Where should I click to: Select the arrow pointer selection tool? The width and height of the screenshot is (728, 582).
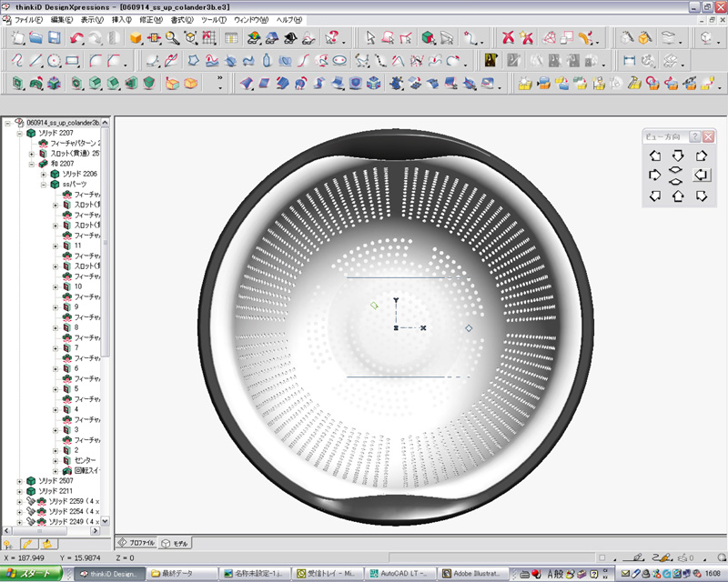pyautogui.click(x=370, y=38)
